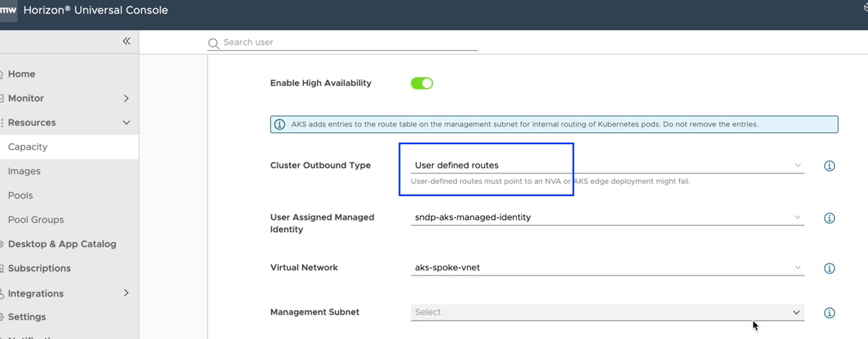This screenshot has height=339, width=868.
Task: Expand the Monitor section chevron
Action: click(126, 98)
